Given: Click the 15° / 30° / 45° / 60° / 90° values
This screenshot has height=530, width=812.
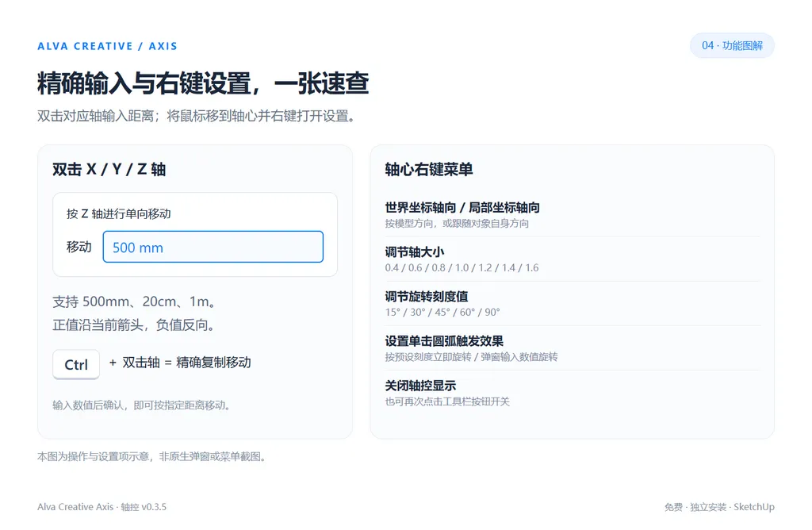Looking at the screenshot, I should coord(442,313).
